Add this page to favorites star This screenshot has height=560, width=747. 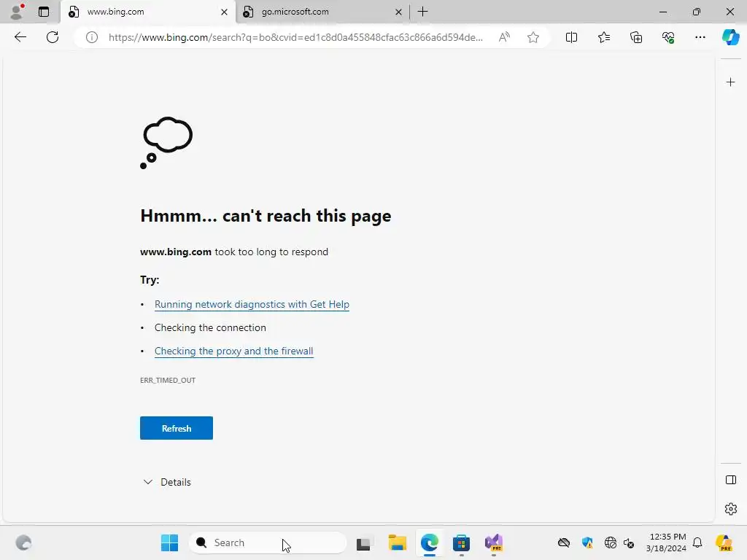[533, 37]
